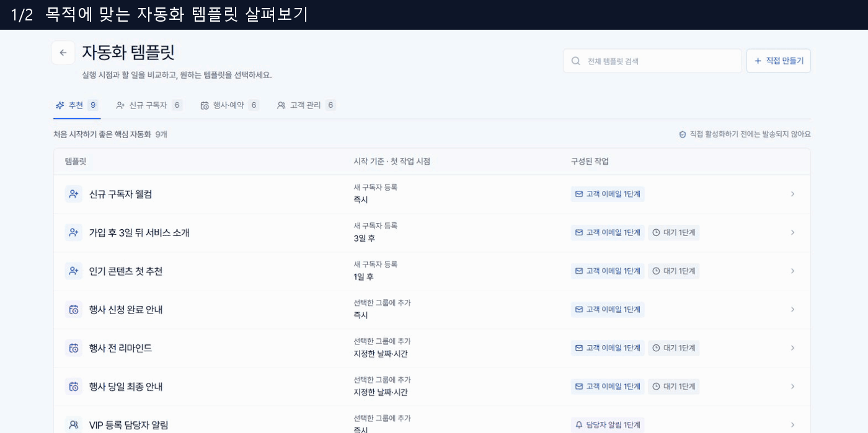Click 고객 이메일 1단계 chip in 행사 신청 완료 row
The width and height of the screenshot is (868, 433).
pyautogui.click(x=608, y=309)
